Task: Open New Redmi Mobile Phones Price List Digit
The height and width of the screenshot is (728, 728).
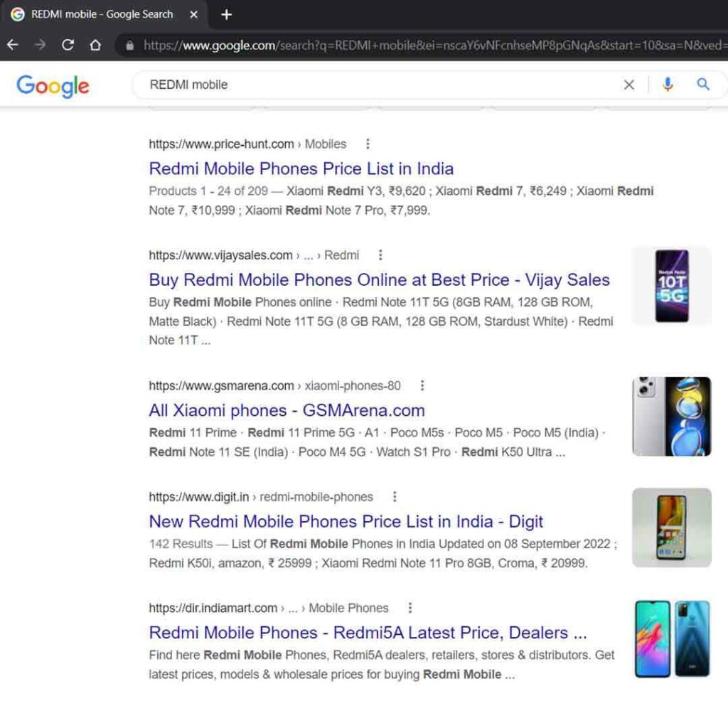Action: point(346,521)
